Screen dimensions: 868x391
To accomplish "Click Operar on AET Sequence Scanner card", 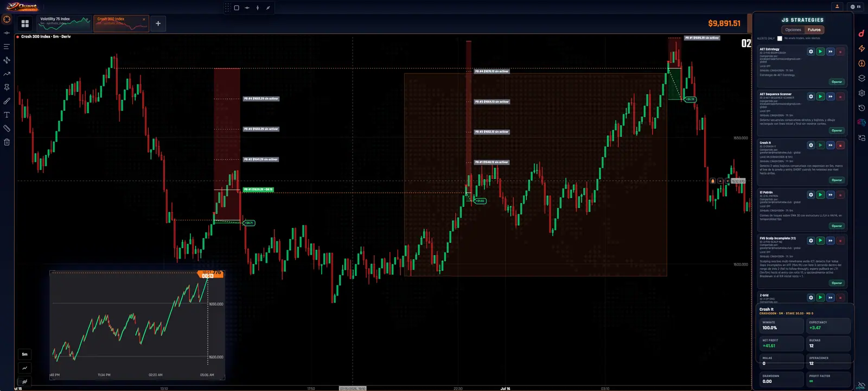I will pyautogui.click(x=837, y=130).
